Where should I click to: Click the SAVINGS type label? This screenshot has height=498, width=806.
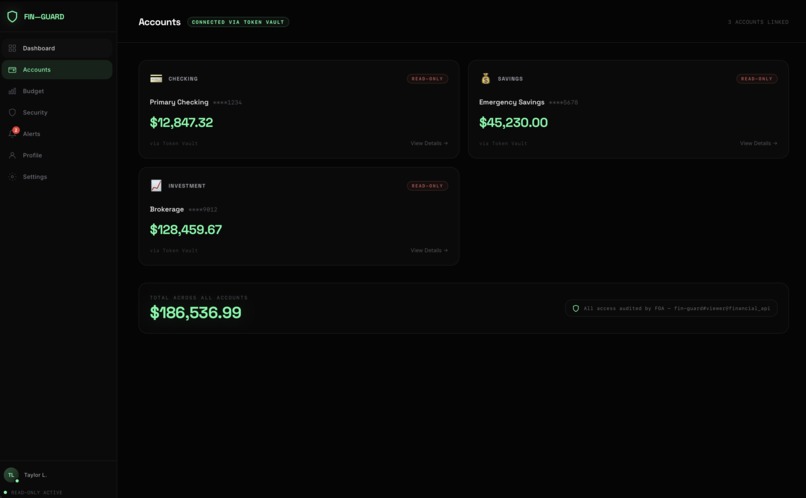[x=510, y=79]
